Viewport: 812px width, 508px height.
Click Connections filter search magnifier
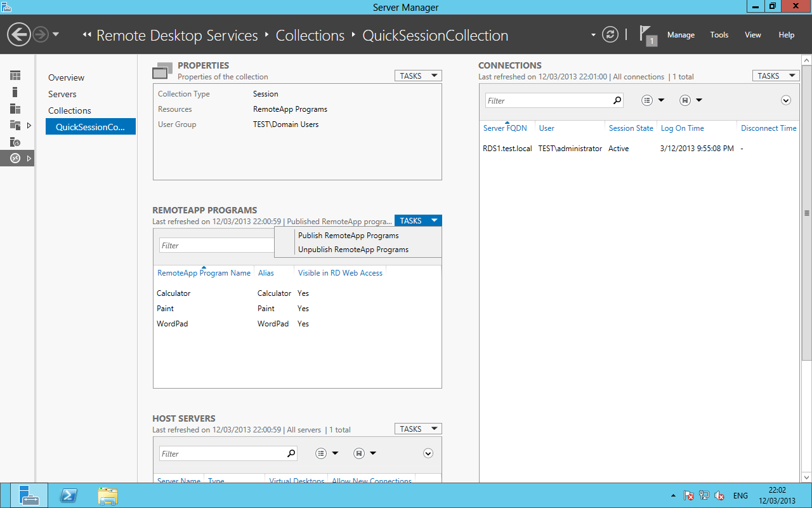(x=617, y=100)
